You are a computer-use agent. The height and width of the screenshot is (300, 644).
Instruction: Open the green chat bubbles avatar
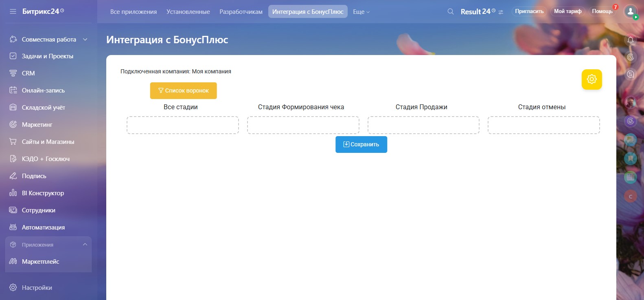pos(631,140)
